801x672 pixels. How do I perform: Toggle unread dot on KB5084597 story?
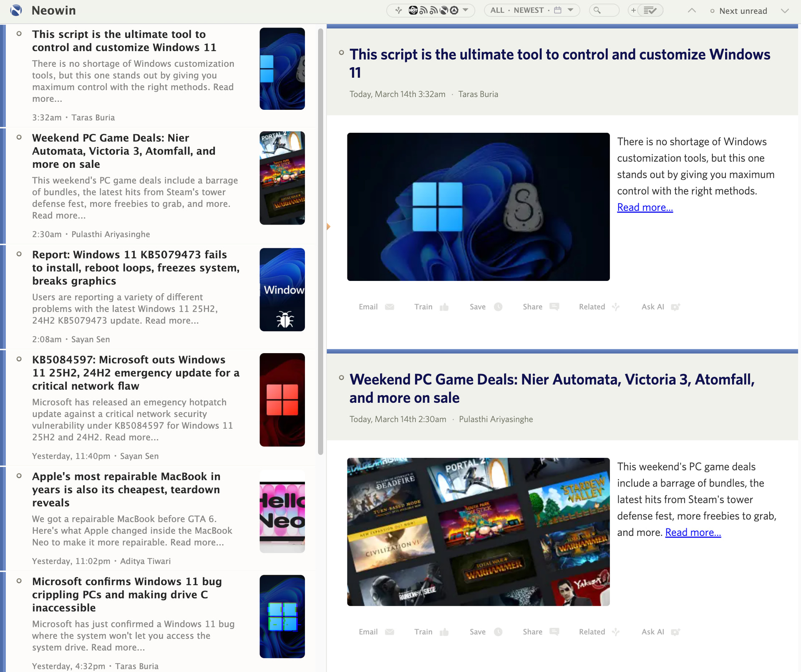pyautogui.click(x=19, y=359)
